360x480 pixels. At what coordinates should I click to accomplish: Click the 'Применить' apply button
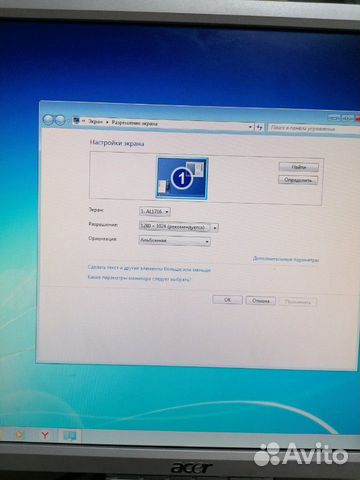(298, 302)
